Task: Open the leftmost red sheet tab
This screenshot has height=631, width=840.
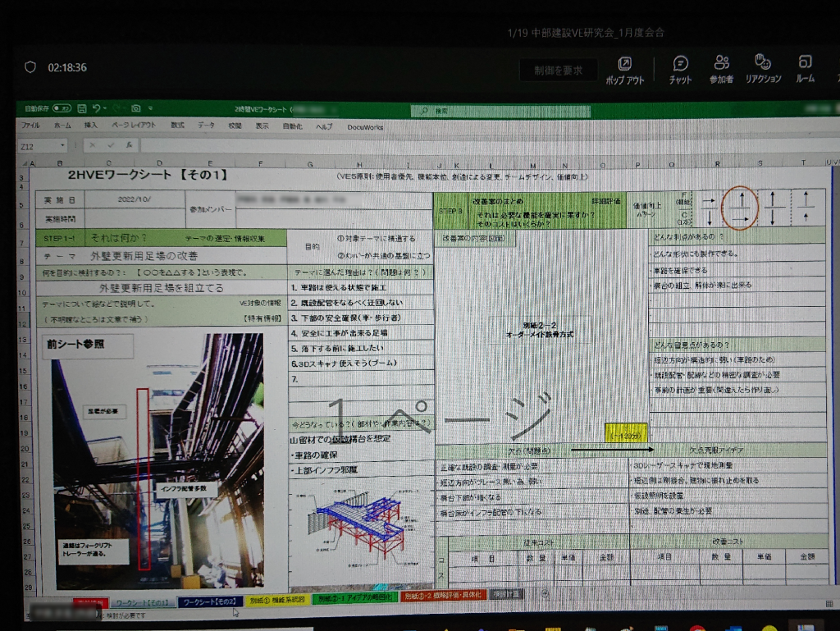Action: (x=90, y=603)
